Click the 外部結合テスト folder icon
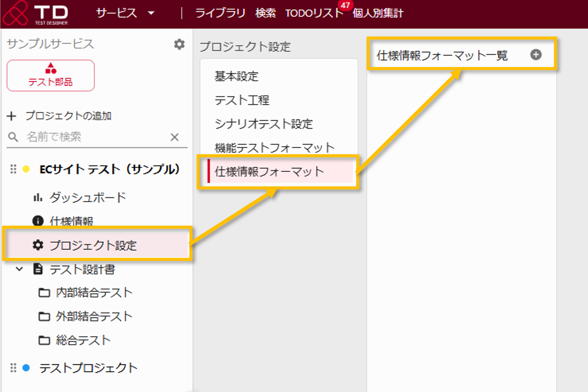This screenshot has width=588, height=392. tap(44, 317)
